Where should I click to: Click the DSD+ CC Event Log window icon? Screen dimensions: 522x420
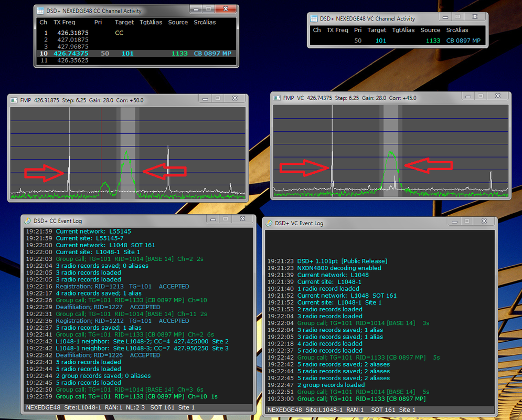pyautogui.click(x=28, y=221)
